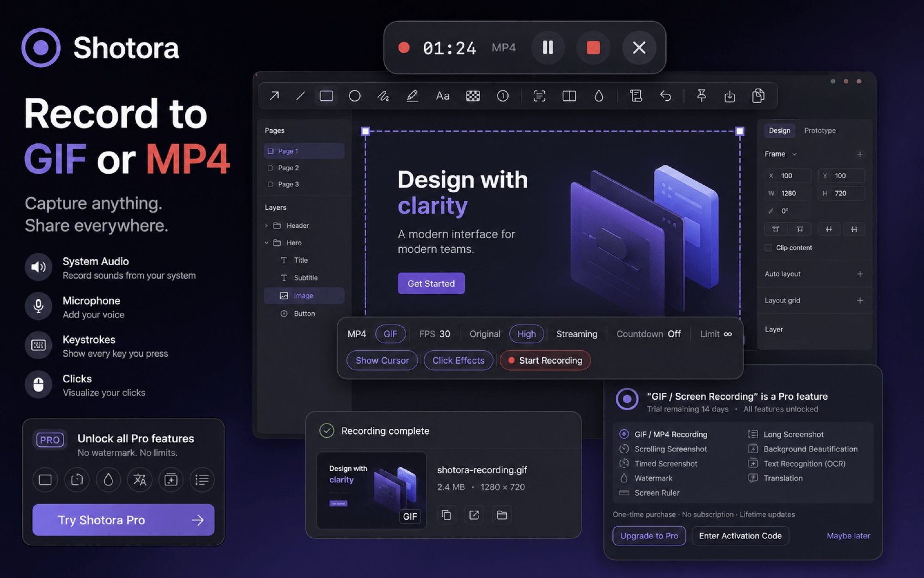This screenshot has height=578, width=924.
Task: Open the Frame dropdown chevron
Action: tap(794, 154)
